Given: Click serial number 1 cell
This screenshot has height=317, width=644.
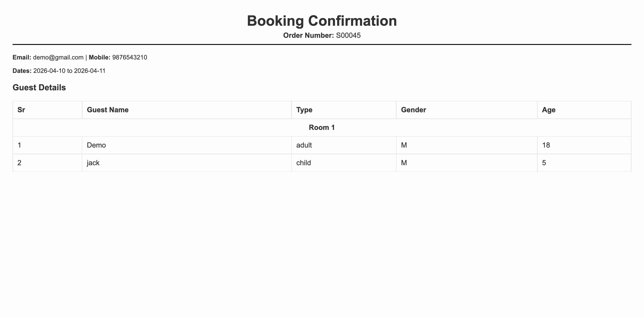Looking at the screenshot, I should (47, 145).
